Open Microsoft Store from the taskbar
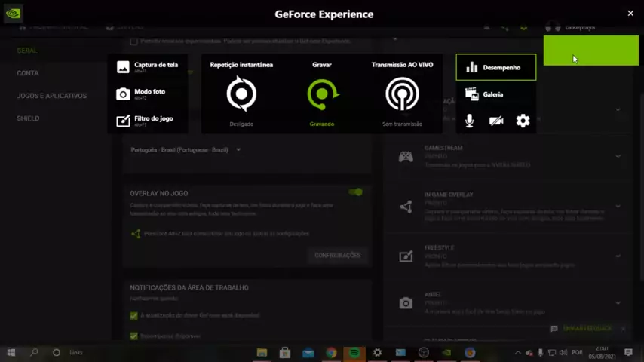This screenshot has height=362, width=644. [x=285, y=352]
